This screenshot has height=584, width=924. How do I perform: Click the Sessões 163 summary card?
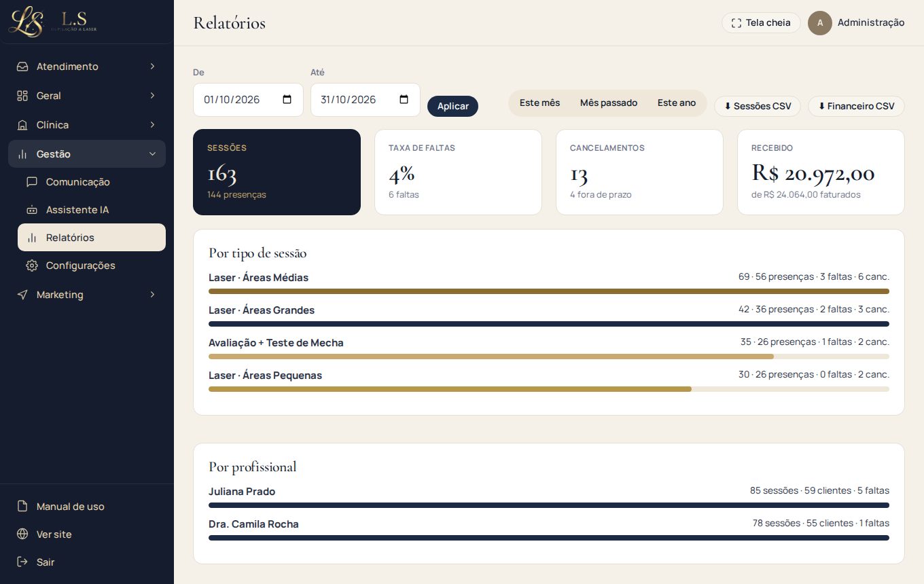click(x=277, y=172)
